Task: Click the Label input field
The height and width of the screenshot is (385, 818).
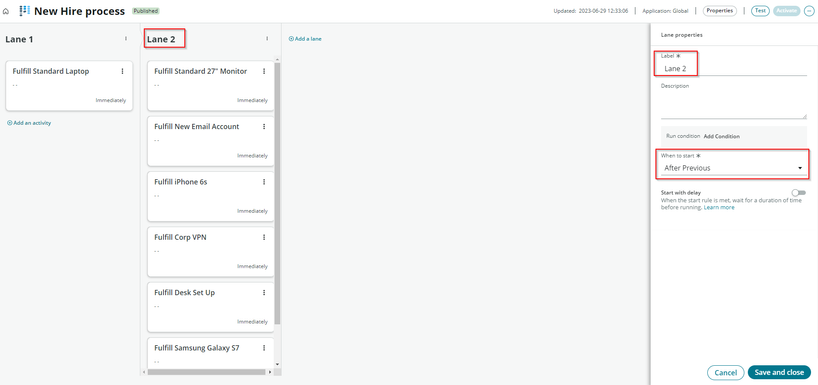Action: click(x=733, y=68)
